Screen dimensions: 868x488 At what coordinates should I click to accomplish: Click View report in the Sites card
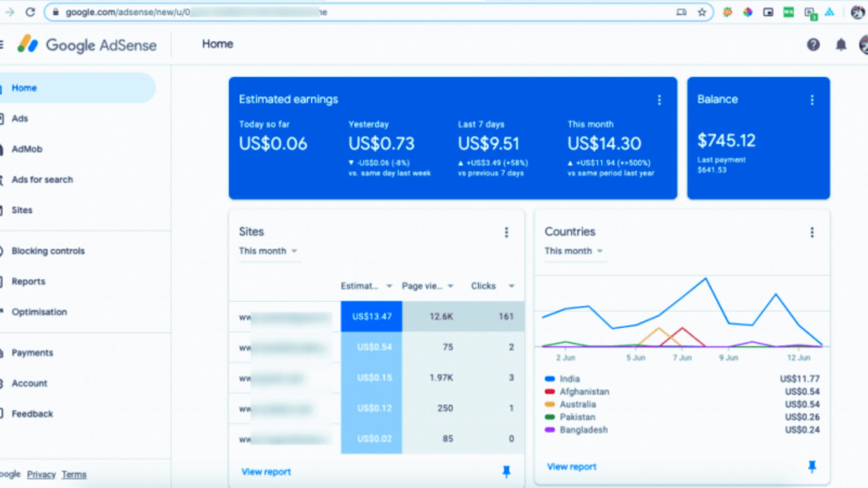(x=266, y=472)
